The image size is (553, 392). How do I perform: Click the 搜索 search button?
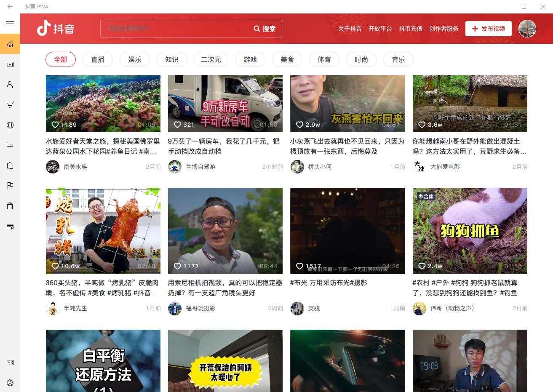265,29
